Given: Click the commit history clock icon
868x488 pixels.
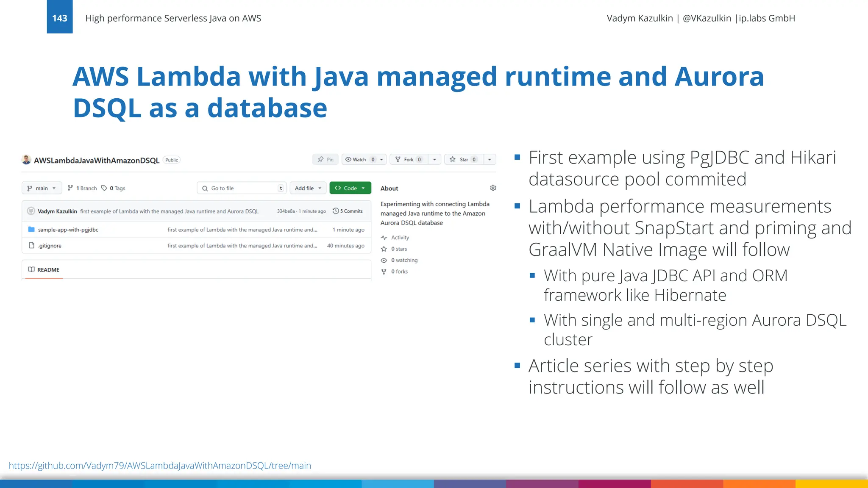Looking at the screenshot, I should pos(336,211).
